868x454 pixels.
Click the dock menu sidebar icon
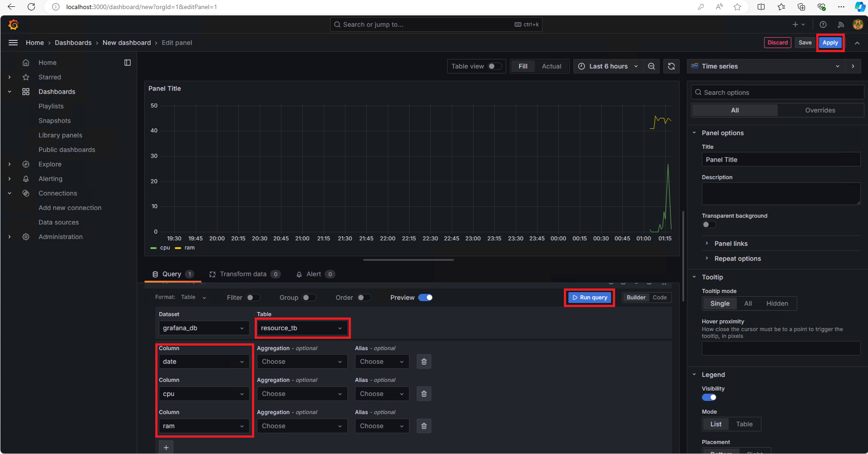pyautogui.click(x=128, y=63)
